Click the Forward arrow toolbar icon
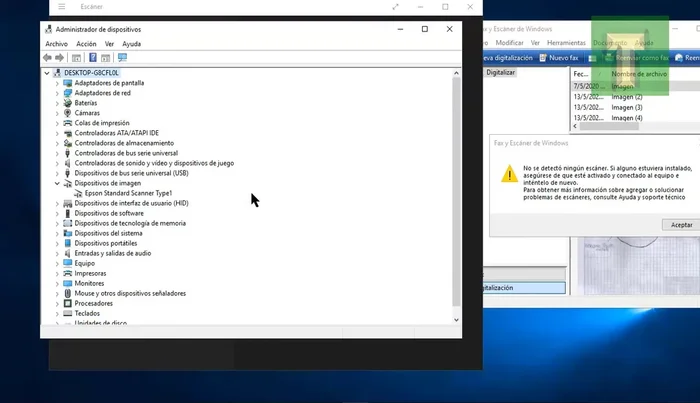 [59, 58]
